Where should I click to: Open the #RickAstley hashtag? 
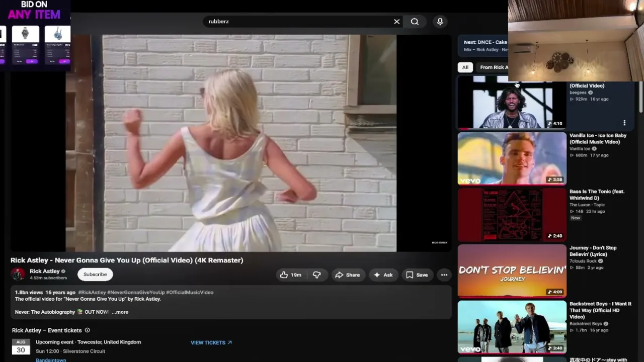click(92, 292)
